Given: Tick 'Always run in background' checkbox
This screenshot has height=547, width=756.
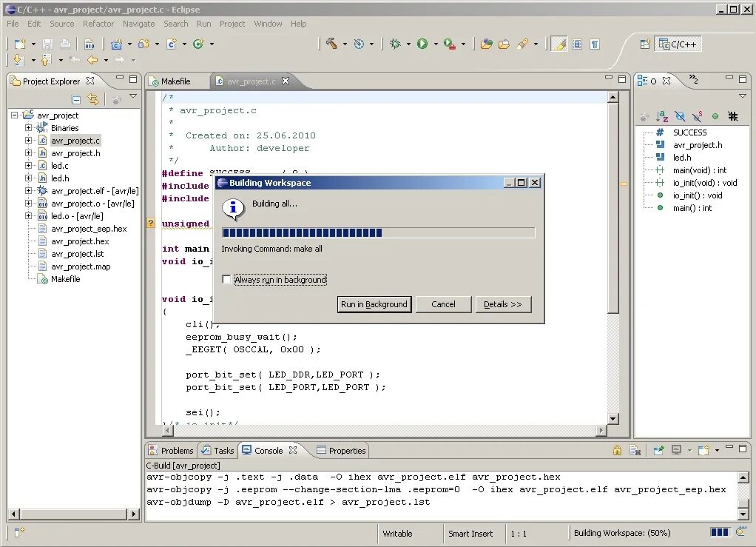Looking at the screenshot, I should click(x=226, y=279).
